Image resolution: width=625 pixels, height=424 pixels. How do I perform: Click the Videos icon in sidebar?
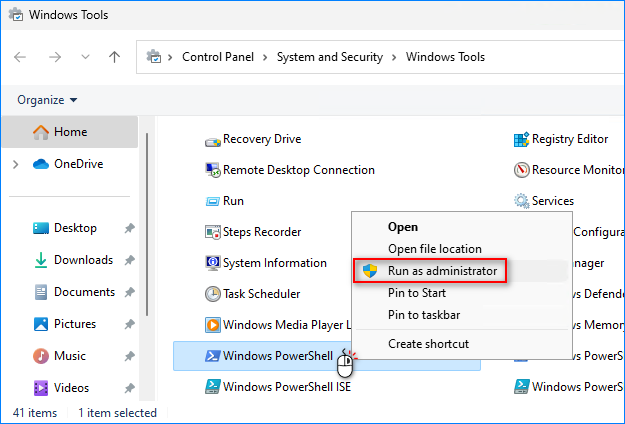point(41,388)
